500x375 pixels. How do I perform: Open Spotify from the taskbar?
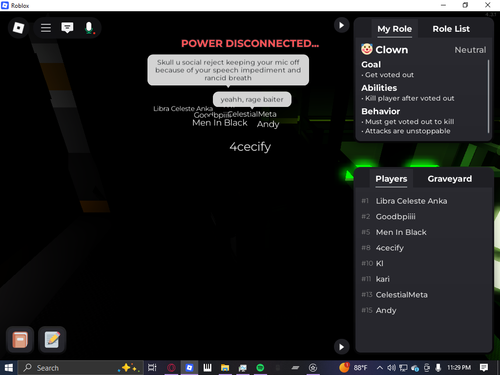pos(260,368)
